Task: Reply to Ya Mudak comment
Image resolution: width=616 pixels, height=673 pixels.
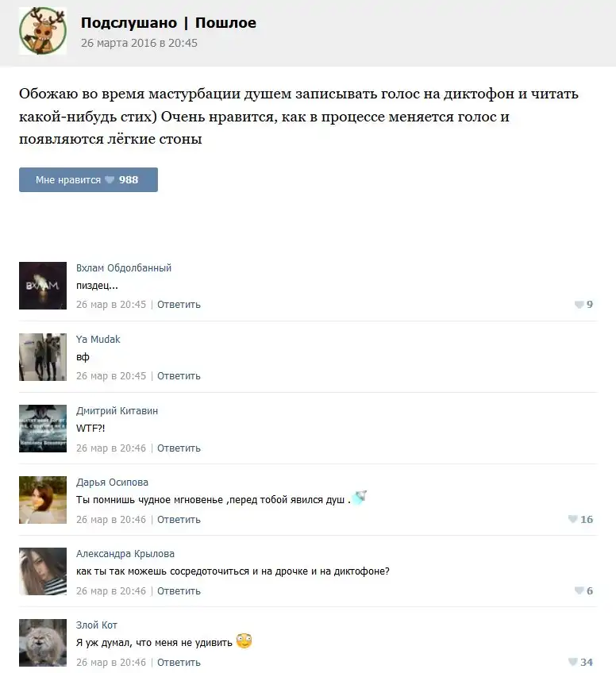Action: [x=179, y=376]
